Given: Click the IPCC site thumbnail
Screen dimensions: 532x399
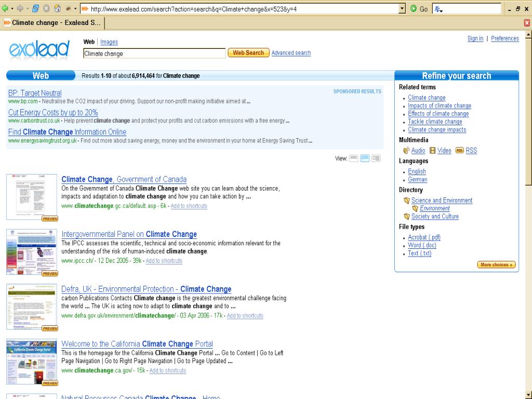Looking at the screenshot, I should point(32,251).
